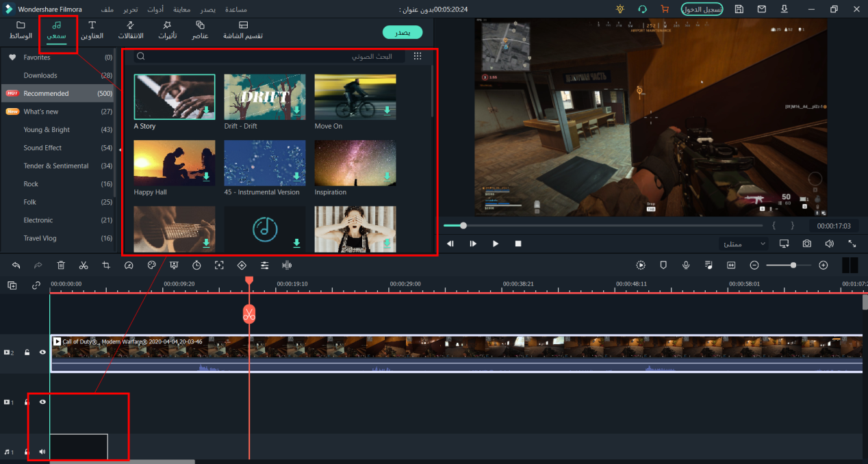Open the Speed gauge tool
Image resolution: width=868 pixels, height=464 pixels.
tap(129, 265)
